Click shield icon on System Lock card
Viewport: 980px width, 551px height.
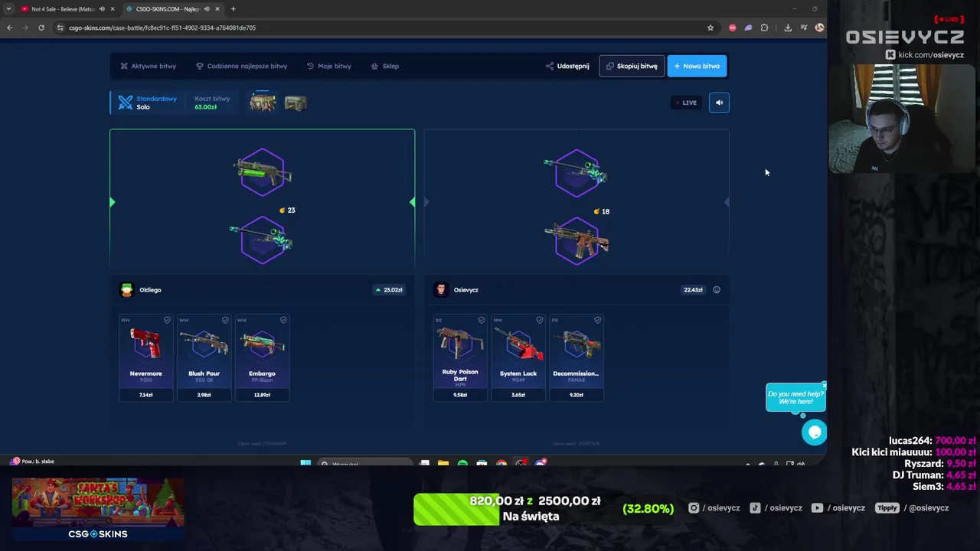(539, 320)
